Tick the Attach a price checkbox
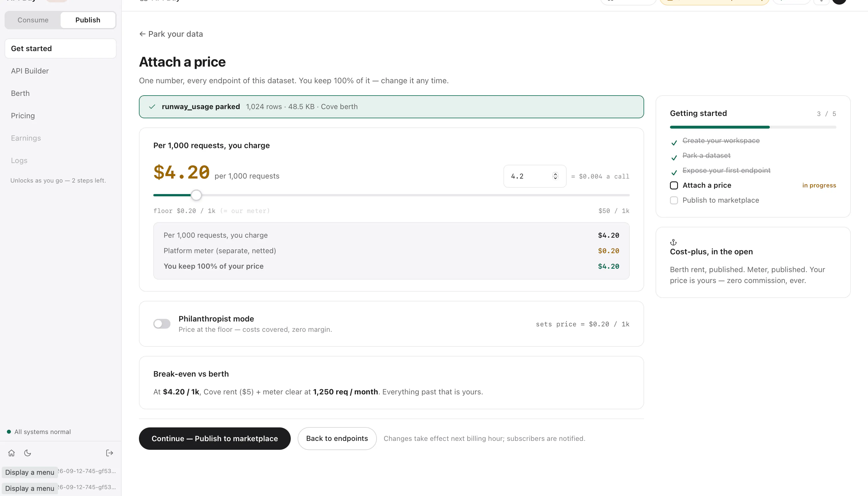Viewport: 868px width, 496px height. tap(674, 185)
